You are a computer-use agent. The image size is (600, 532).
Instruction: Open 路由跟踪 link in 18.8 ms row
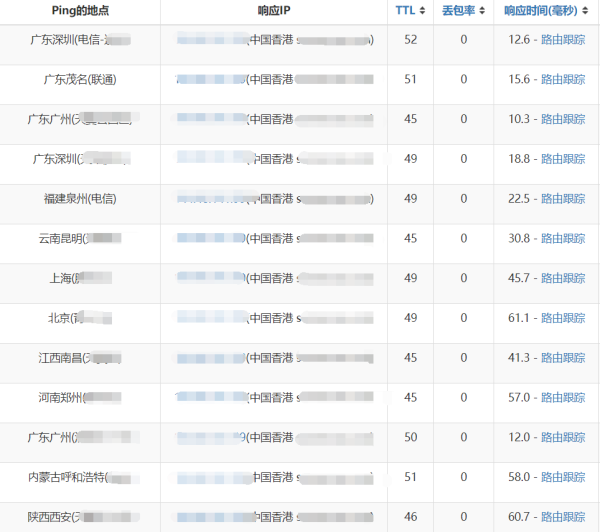click(x=563, y=159)
